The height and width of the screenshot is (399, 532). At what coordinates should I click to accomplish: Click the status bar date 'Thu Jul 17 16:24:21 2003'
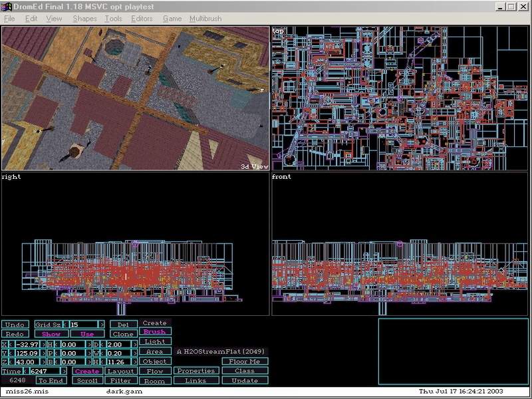[461, 392]
